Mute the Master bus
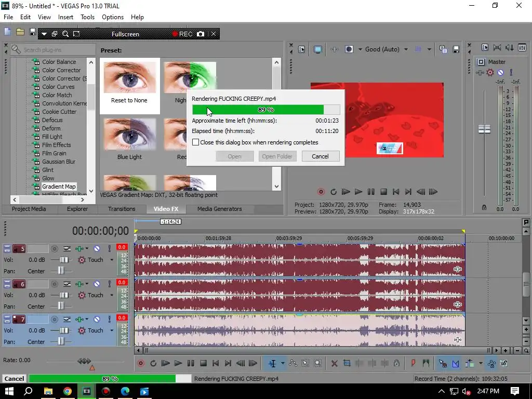532x399 pixels. [501, 72]
